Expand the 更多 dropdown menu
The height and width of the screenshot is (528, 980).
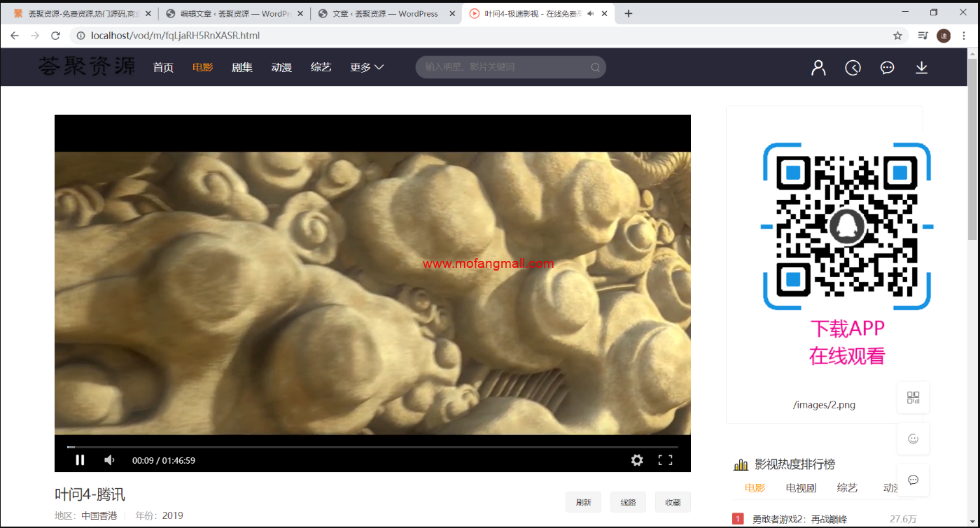367,67
